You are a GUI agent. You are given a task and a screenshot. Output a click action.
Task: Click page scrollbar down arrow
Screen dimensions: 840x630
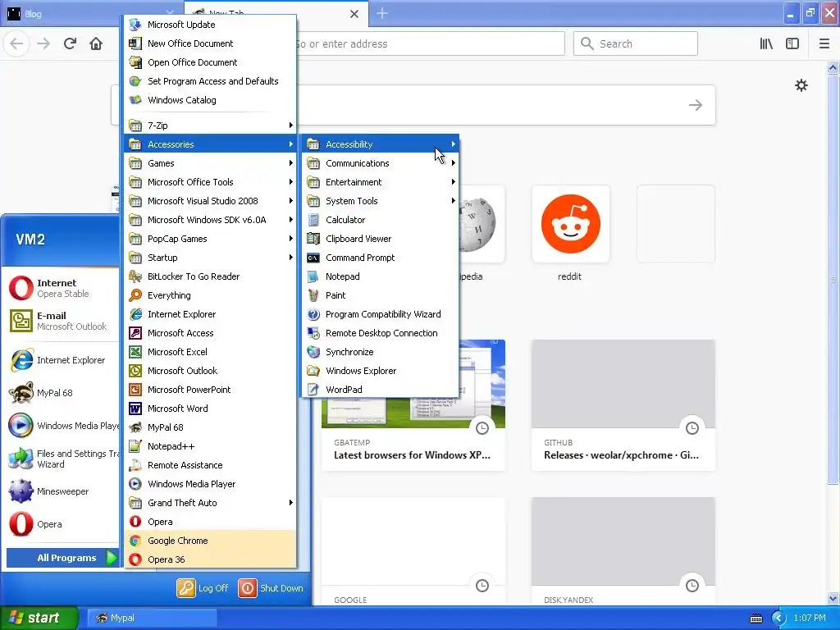pos(833,598)
